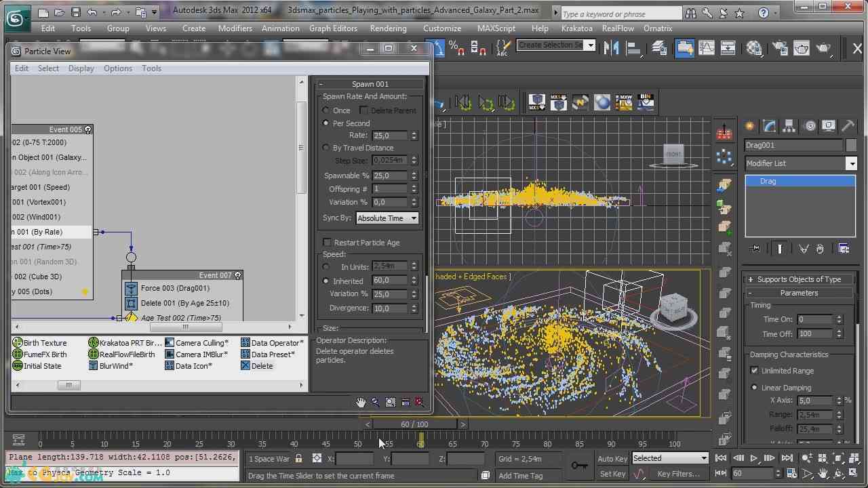Open Particle View Options menu
Image resolution: width=868 pixels, height=488 pixels.
tap(118, 68)
